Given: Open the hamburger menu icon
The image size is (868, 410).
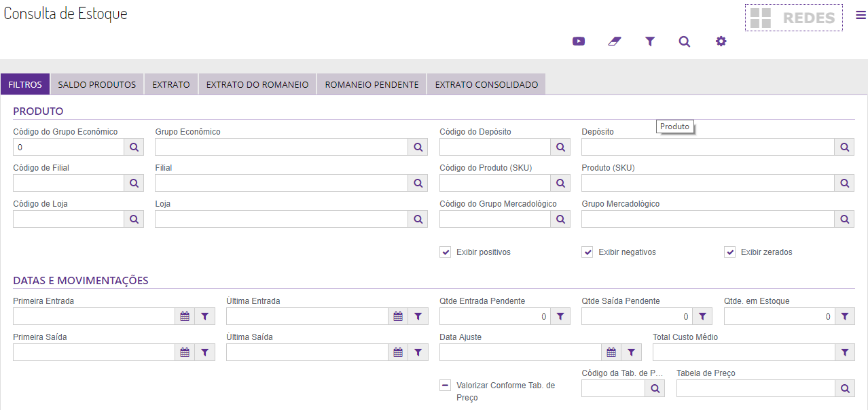Looking at the screenshot, I should [x=861, y=16].
